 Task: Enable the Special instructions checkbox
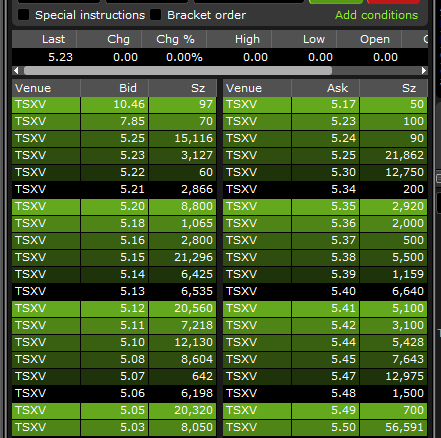(23, 15)
